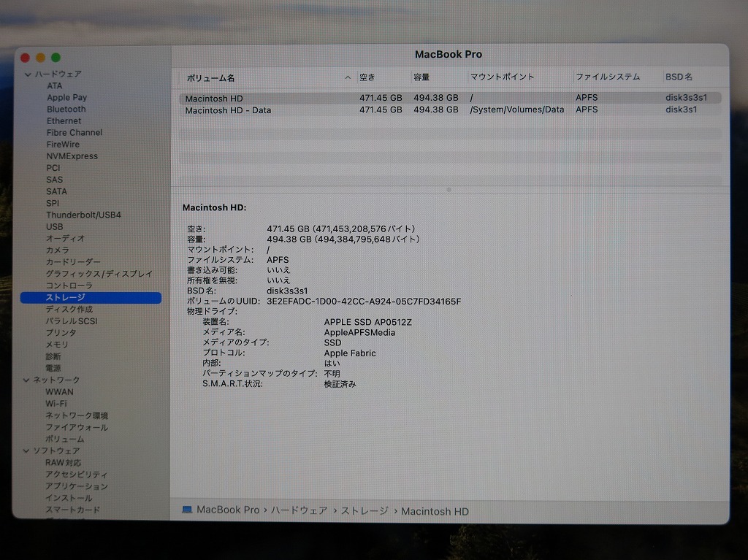This screenshot has height=560, width=748.
Task: Click the disk3s1 BSD name cell
Action: [x=682, y=110]
